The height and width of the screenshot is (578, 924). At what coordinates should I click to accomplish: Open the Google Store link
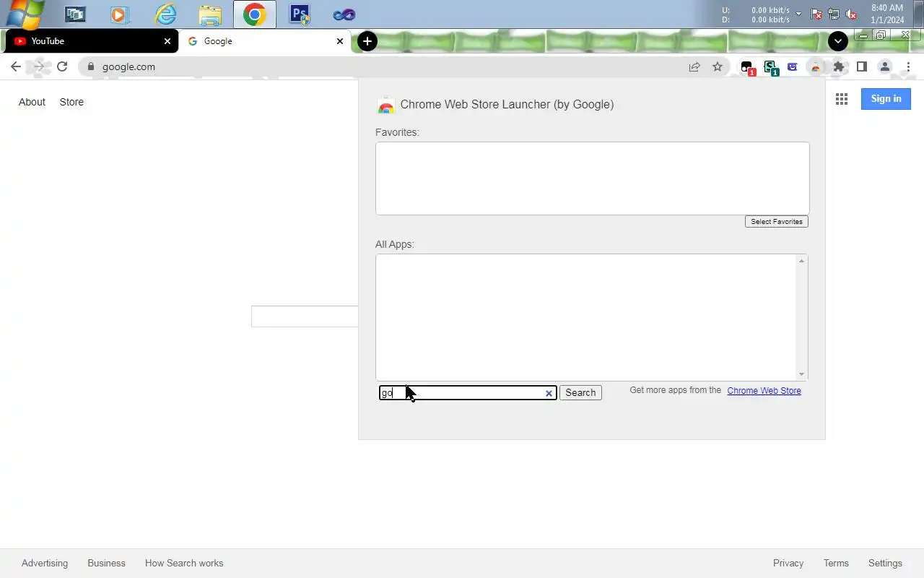point(71,102)
